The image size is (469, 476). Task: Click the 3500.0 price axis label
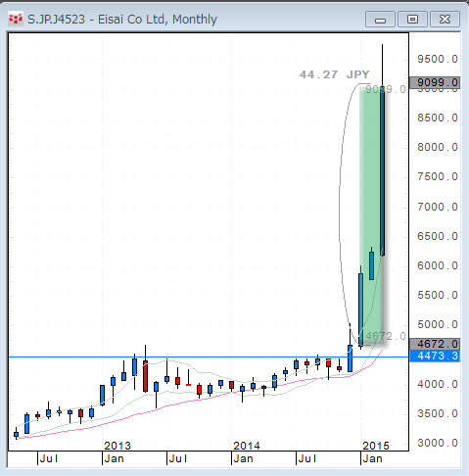pos(438,413)
